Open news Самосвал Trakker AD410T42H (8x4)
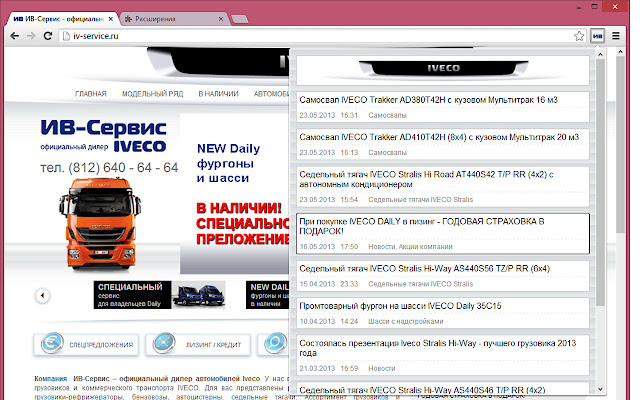The width and height of the screenshot is (640, 400). (x=443, y=144)
